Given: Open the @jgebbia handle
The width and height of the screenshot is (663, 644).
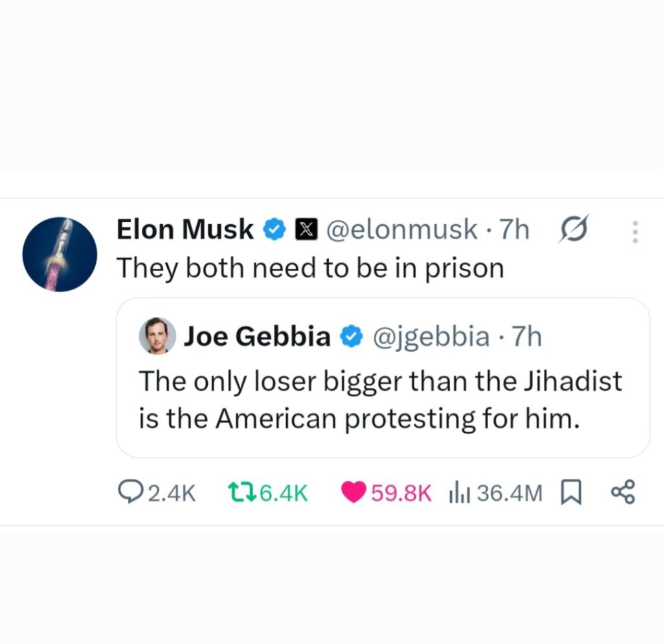Looking at the screenshot, I should tap(429, 337).
